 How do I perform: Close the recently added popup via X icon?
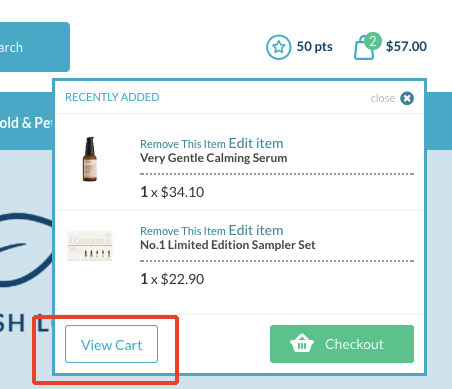407,98
